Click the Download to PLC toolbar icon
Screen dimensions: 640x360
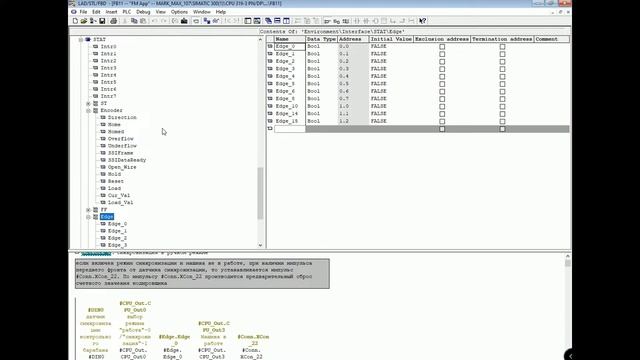point(184,21)
